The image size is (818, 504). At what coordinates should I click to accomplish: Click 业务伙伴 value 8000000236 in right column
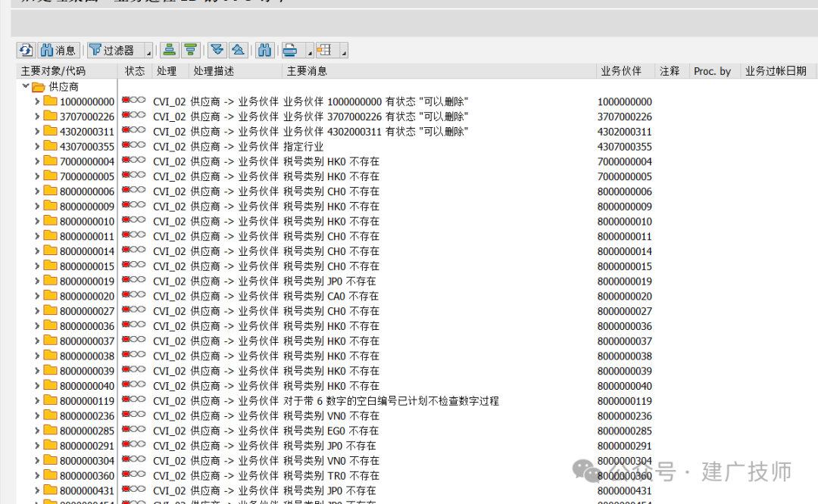pos(624,416)
